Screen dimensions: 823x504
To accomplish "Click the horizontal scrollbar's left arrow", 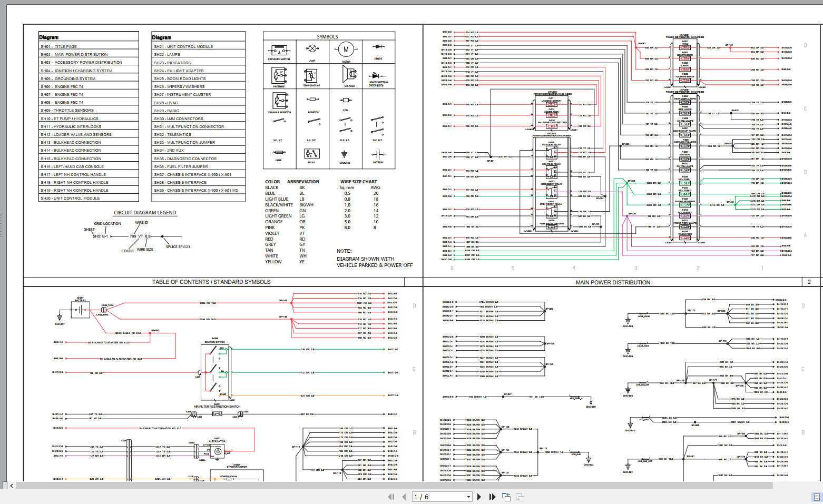I will coord(12,485).
